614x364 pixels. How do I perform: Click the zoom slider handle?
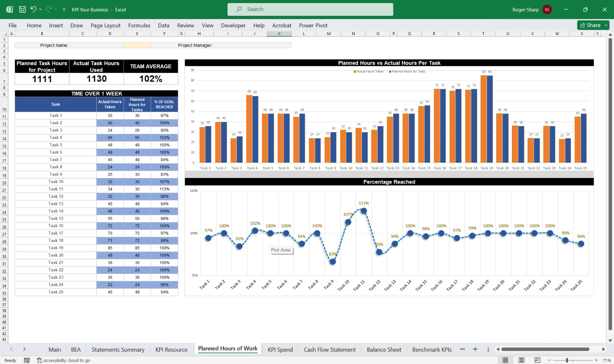pyautogui.click(x=567, y=360)
